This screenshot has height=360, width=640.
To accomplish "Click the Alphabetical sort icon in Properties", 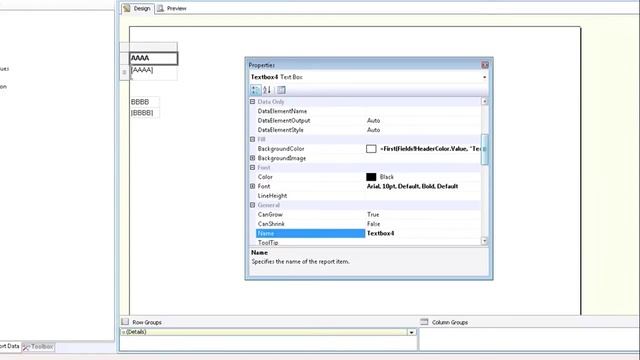I will pos(267,90).
